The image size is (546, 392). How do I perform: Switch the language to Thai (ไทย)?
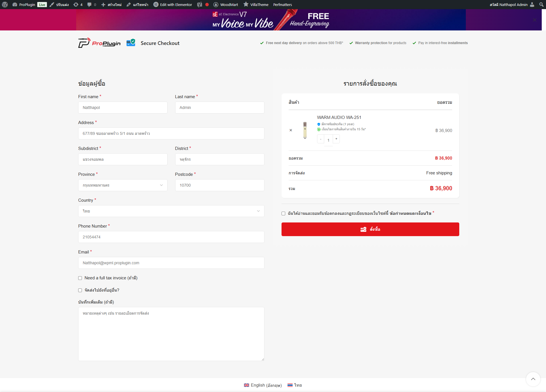click(x=295, y=385)
